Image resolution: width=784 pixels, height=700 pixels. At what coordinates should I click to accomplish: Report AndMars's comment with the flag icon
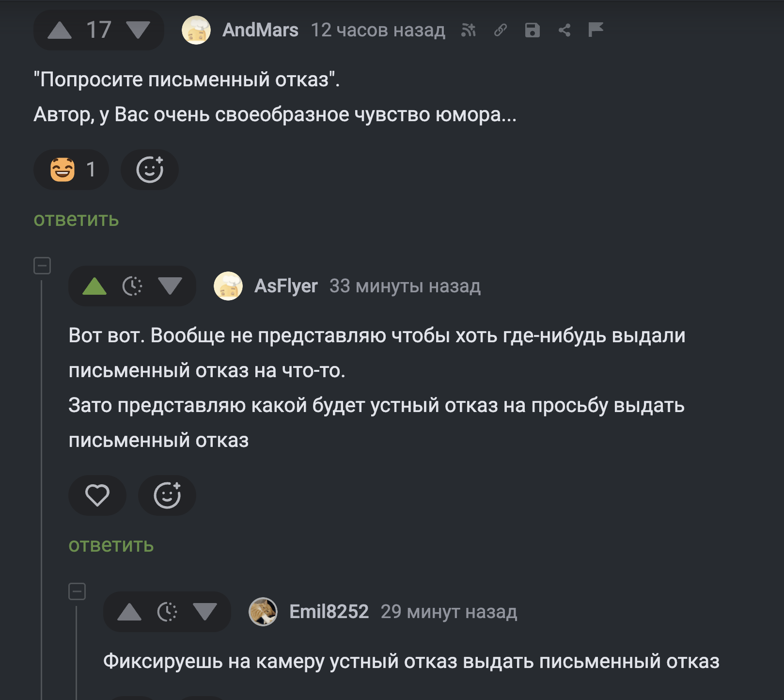point(596,30)
